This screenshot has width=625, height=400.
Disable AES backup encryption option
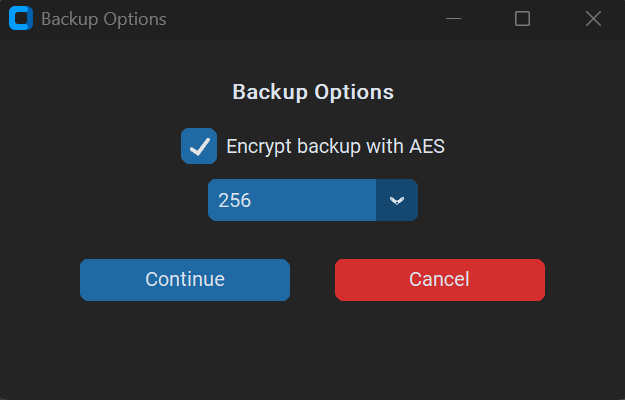(199, 146)
